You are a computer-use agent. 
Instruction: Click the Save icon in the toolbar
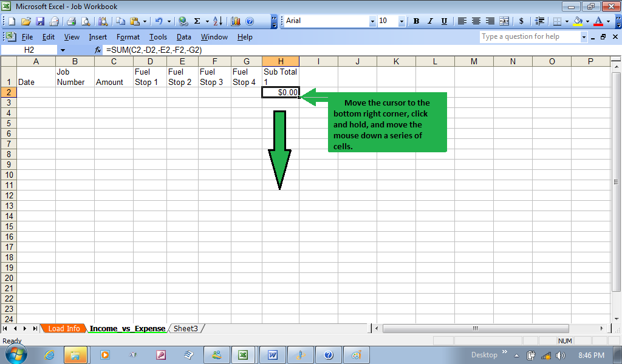coord(40,21)
